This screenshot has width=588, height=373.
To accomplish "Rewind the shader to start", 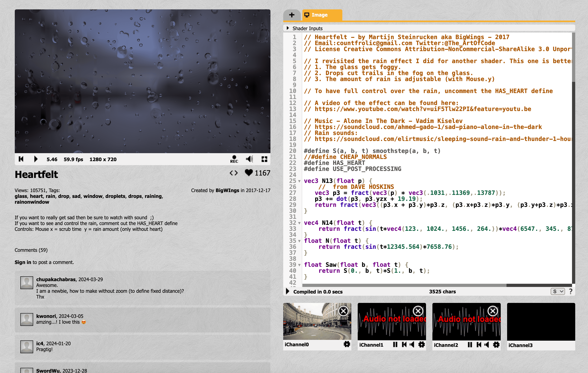I will (21, 159).
